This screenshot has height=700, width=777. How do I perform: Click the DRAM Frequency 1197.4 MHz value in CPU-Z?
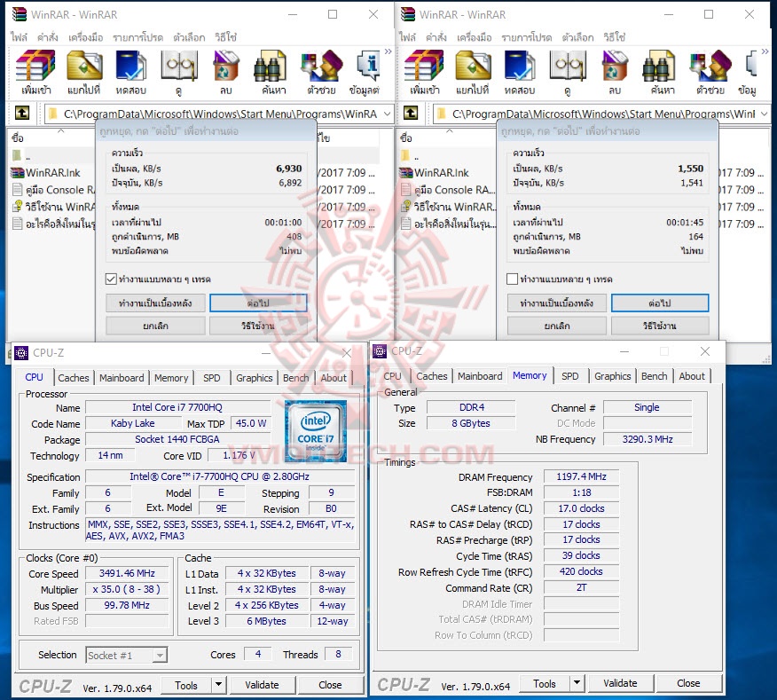(581, 477)
